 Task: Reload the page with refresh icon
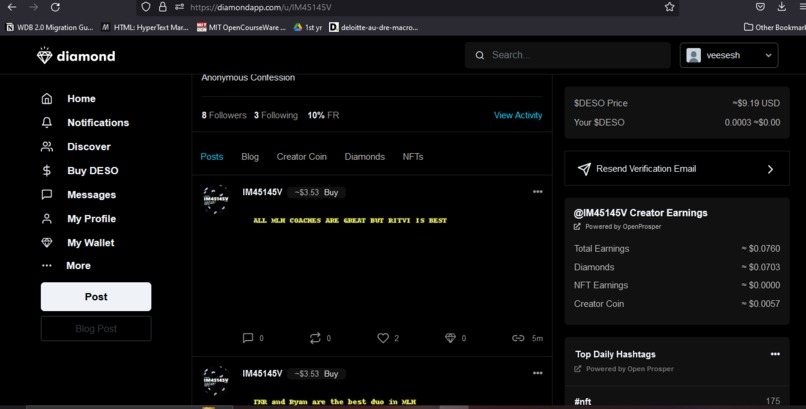[56, 7]
